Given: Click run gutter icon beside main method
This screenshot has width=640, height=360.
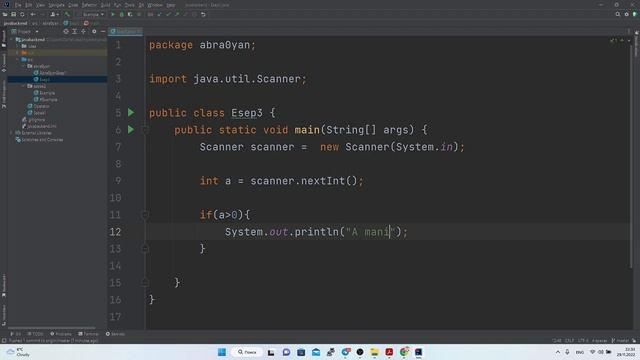Looking at the screenshot, I should pyautogui.click(x=131, y=130).
